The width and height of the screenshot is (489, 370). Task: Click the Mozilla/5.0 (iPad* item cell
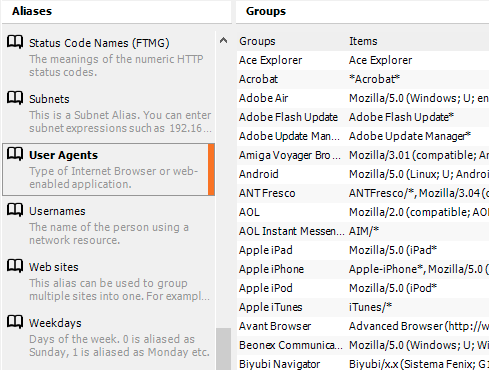pos(393,250)
